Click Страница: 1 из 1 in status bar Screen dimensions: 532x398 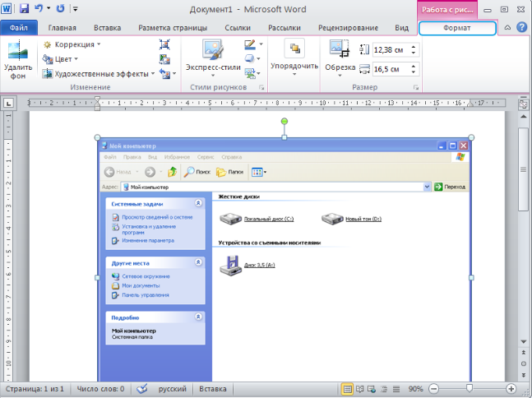(x=35, y=389)
